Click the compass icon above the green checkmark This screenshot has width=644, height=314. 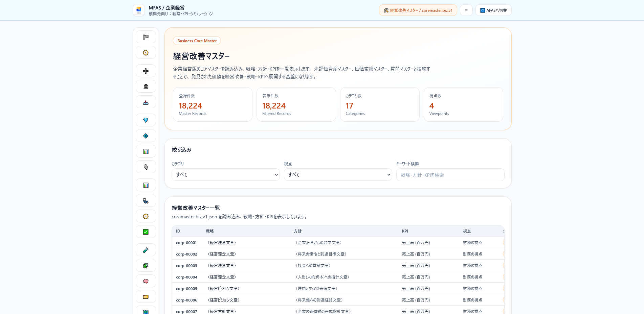point(146,216)
